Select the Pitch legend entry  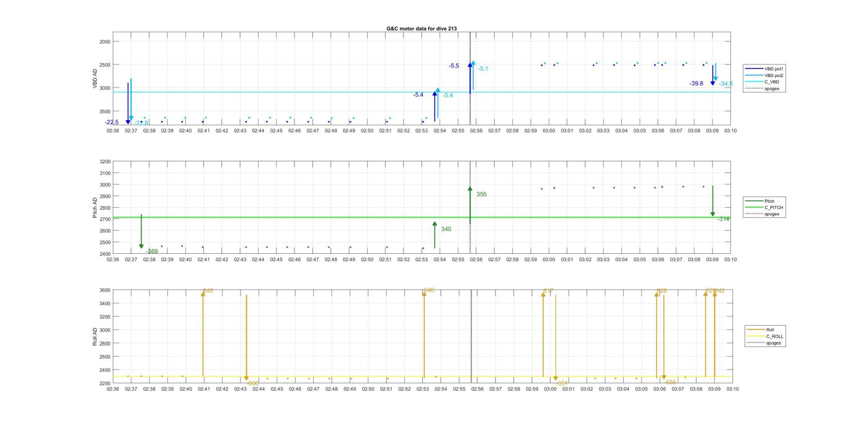tap(764, 201)
